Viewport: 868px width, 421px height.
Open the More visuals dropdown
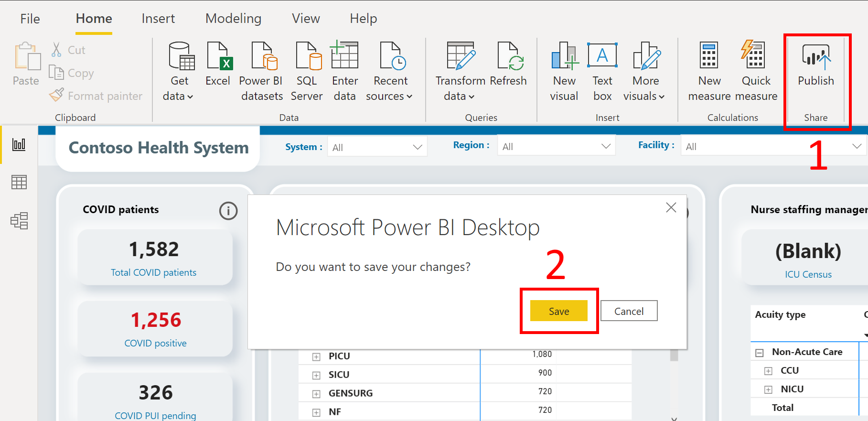click(x=645, y=72)
